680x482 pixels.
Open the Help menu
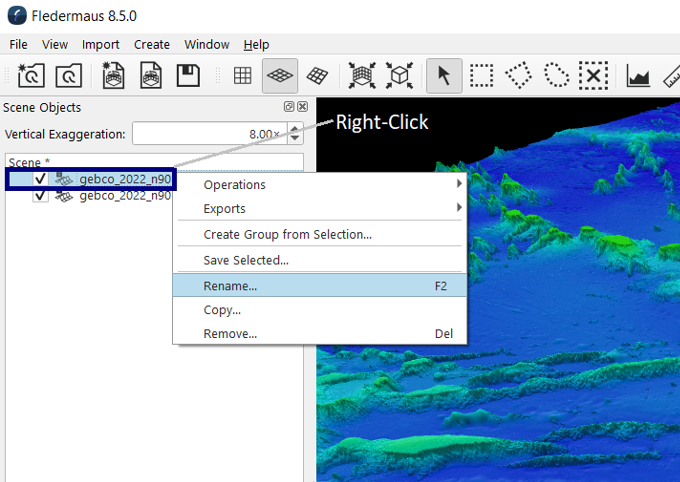point(256,44)
